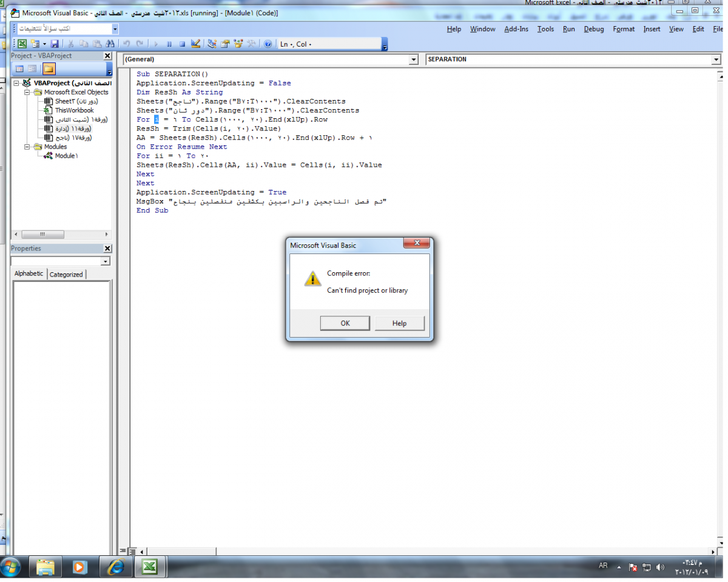Switch to the Categorized properties tab
728x582 pixels.
point(66,275)
